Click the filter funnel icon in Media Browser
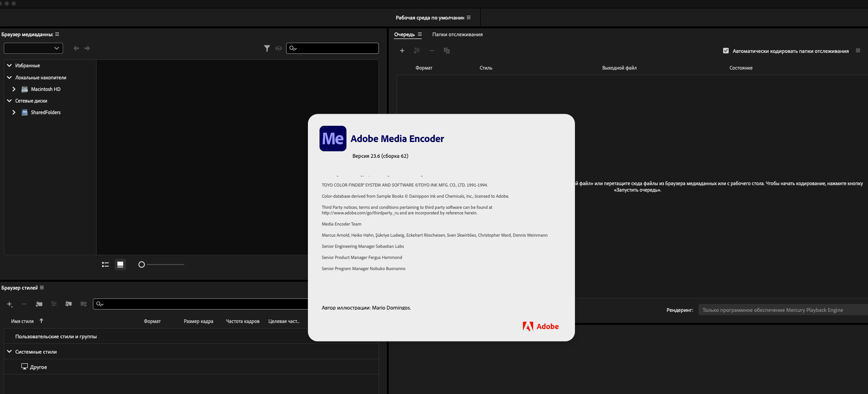 click(x=267, y=48)
